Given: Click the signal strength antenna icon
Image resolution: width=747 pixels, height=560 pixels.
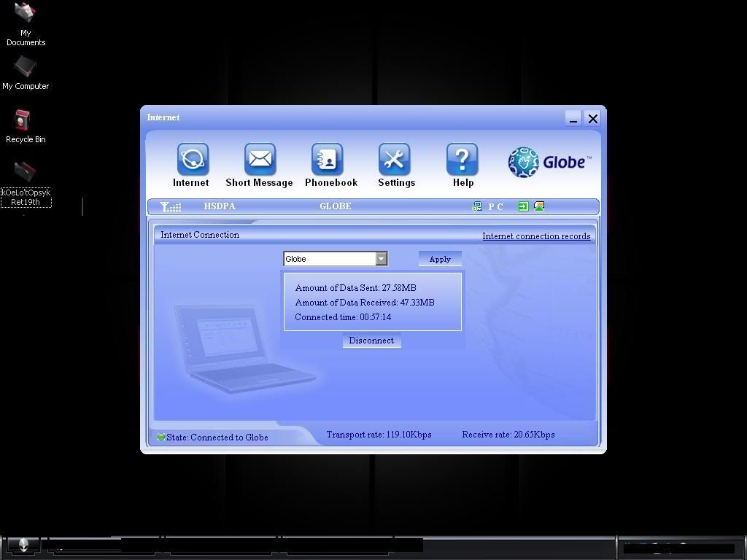Looking at the screenshot, I should click(170, 206).
